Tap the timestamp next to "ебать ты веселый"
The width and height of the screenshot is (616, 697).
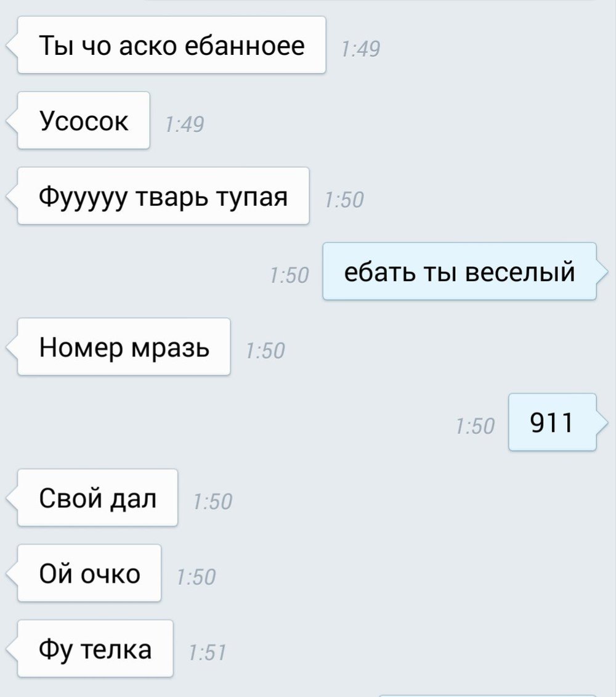(x=289, y=275)
